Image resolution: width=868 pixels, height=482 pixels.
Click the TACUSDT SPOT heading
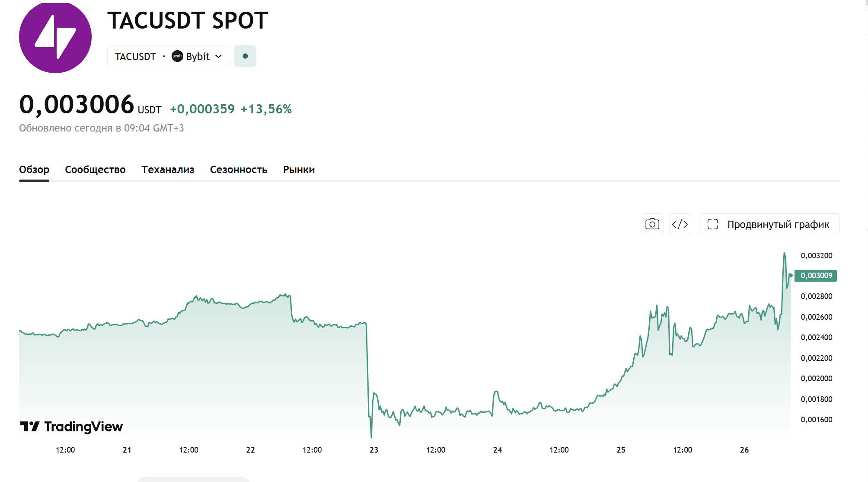(x=188, y=20)
